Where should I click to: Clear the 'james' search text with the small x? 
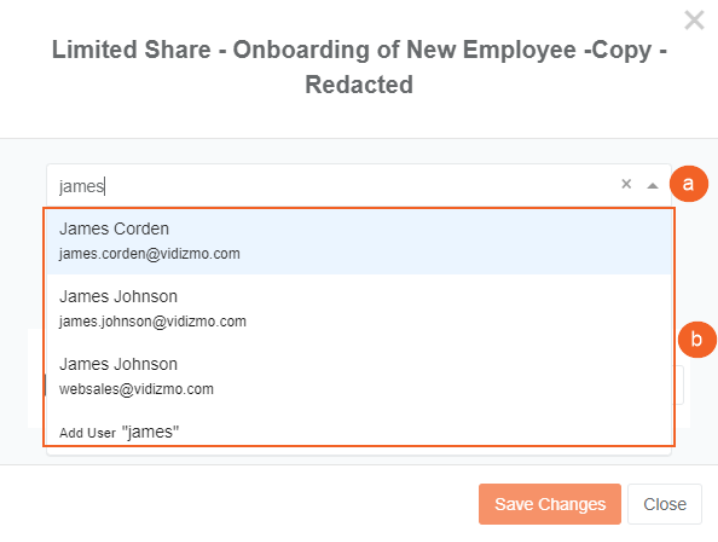(626, 184)
